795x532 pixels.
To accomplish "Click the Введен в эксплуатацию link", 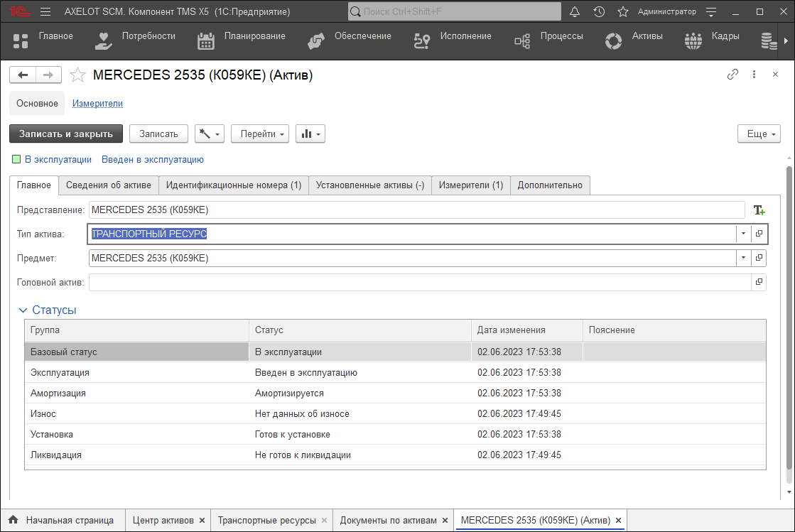I will (153, 160).
